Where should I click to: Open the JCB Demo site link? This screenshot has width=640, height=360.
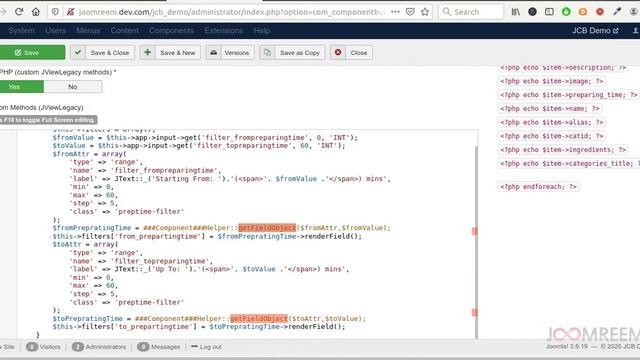coord(595,31)
